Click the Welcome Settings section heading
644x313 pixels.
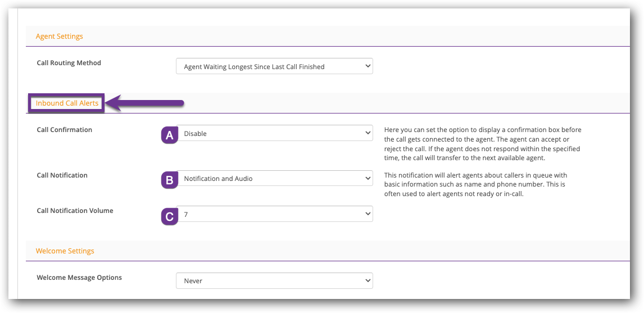click(65, 251)
